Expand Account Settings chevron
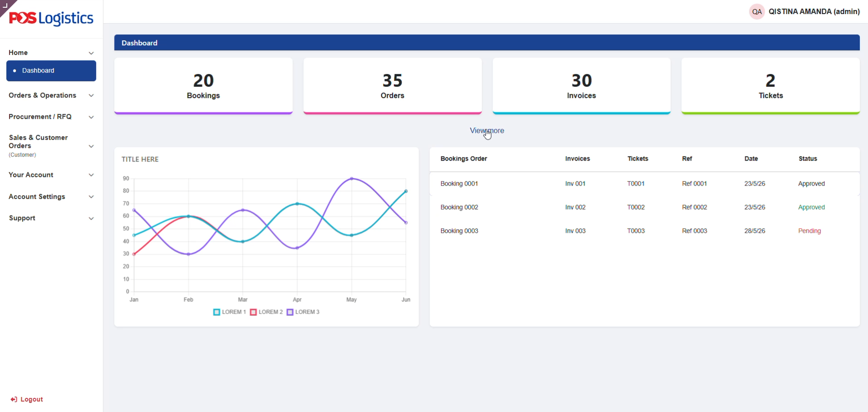 tap(91, 197)
